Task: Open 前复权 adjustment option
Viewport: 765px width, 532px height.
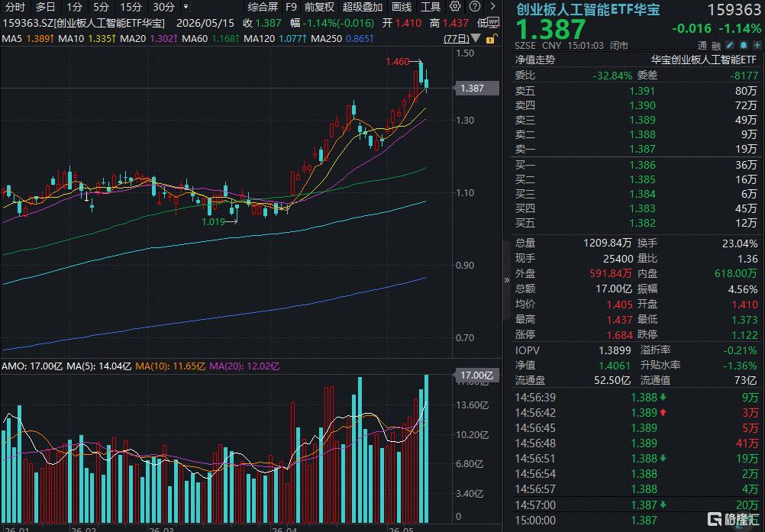Action: click(320, 7)
